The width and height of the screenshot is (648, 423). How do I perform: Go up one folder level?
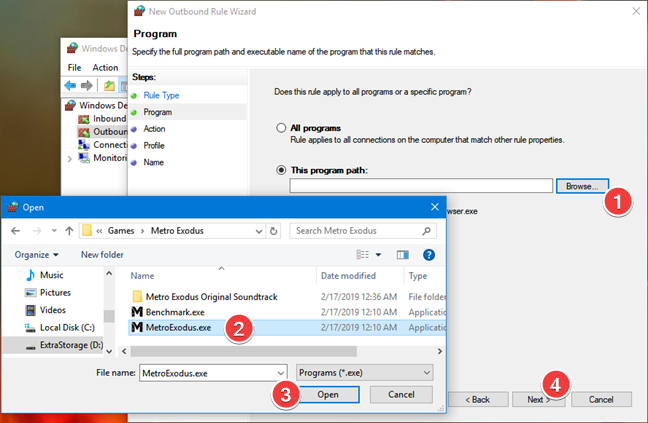[69, 231]
